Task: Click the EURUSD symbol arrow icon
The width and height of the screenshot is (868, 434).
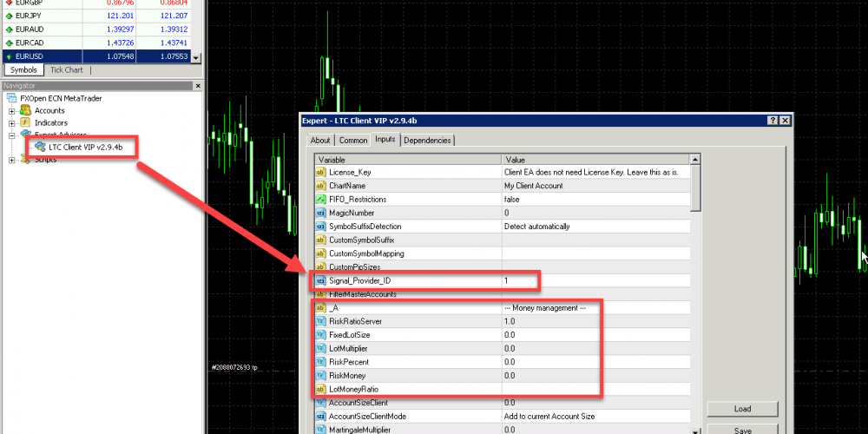Action: tap(9, 56)
